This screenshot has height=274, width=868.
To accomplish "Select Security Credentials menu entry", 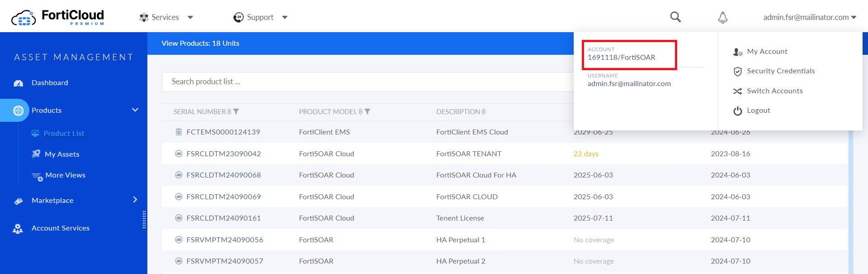I will [780, 71].
